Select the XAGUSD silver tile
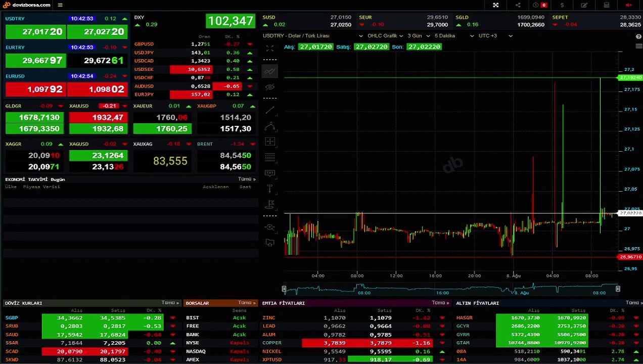The height and width of the screenshot is (364, 643). pos(98,156)
